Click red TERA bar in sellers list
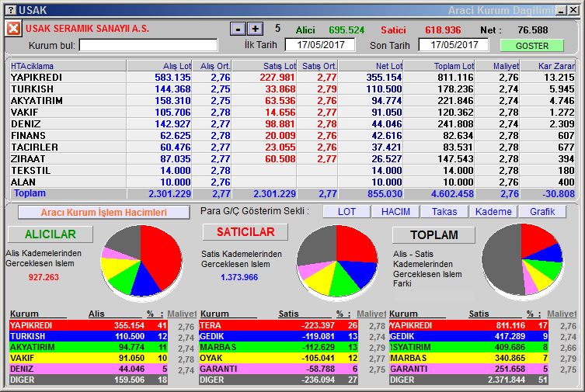 coord(278,325)
